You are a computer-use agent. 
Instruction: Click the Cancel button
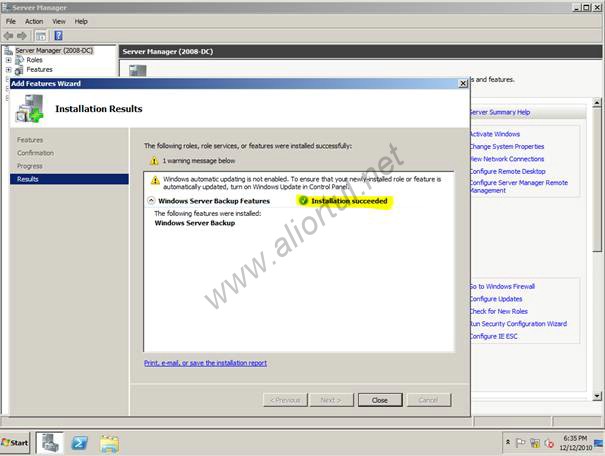428,400
